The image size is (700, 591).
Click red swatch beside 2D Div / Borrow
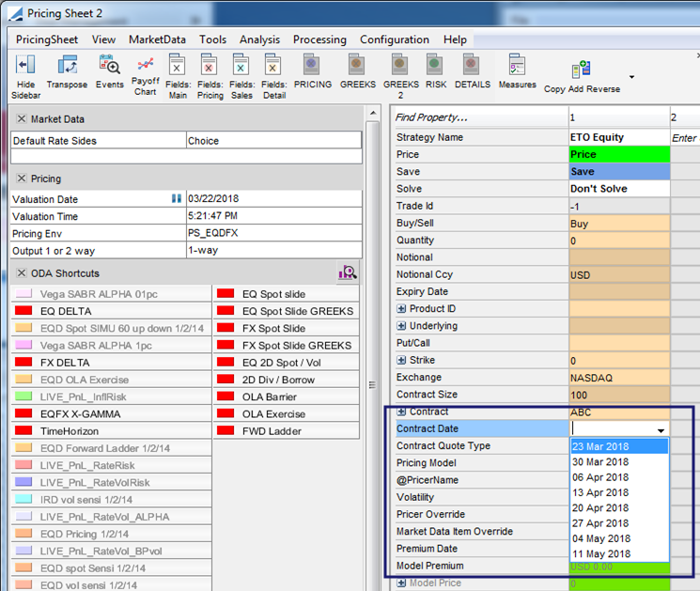(x=226, y=379)
